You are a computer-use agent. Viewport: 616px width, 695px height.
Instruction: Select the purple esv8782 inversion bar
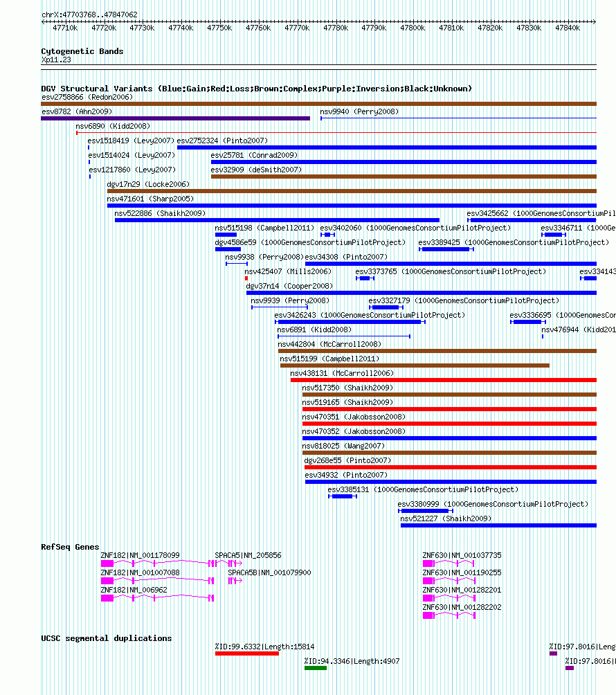click(x=176, y=118)
